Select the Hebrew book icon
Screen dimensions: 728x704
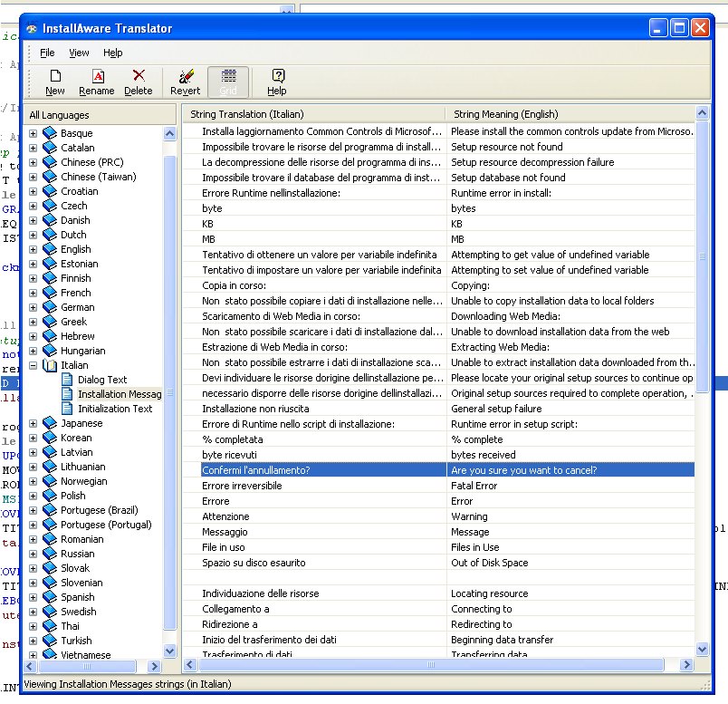coord(50,336)
